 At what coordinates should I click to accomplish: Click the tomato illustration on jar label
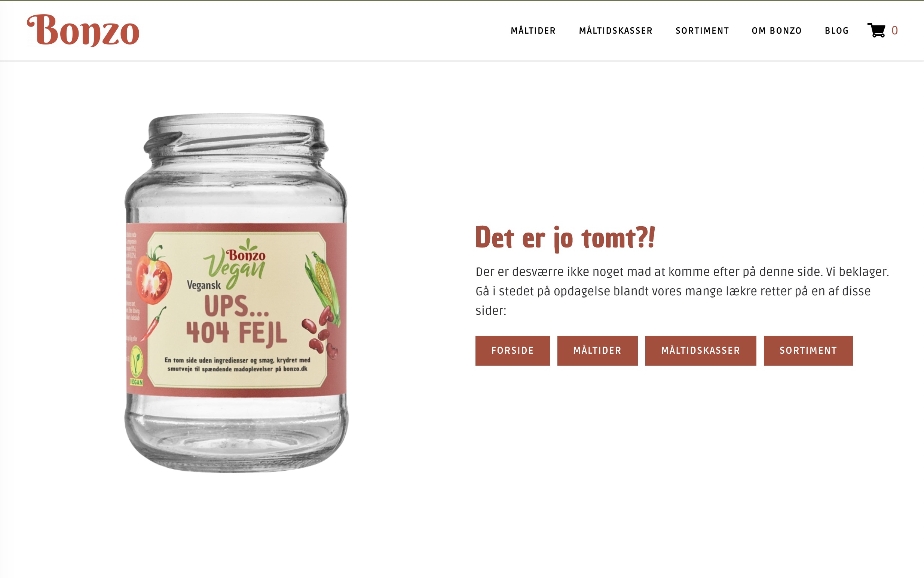coord(154,274)
